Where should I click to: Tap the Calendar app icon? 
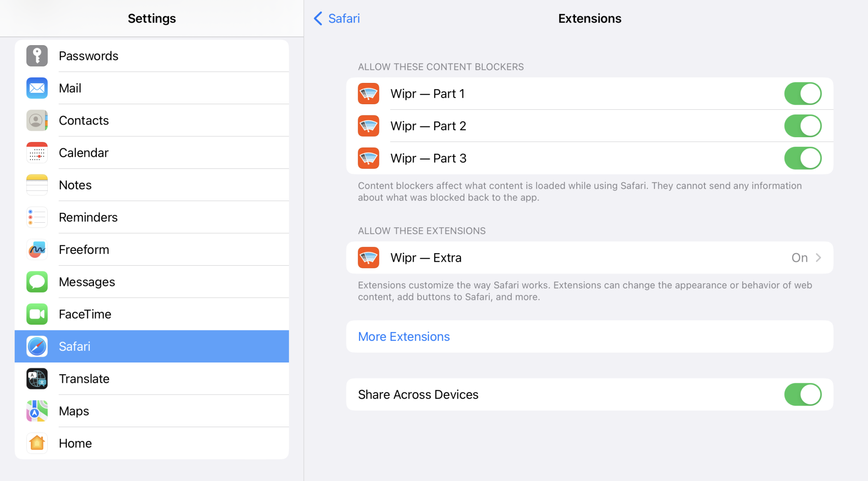37,153
